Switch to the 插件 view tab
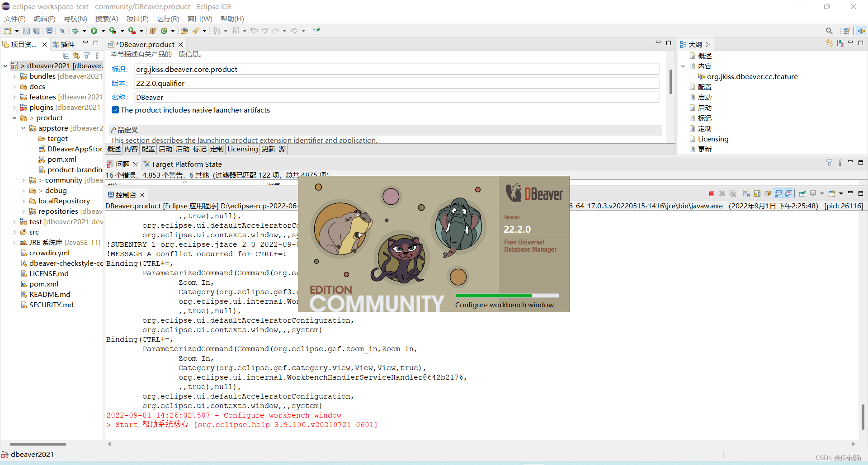This screenshot has width=868, height=465. (x=63, y=44)
